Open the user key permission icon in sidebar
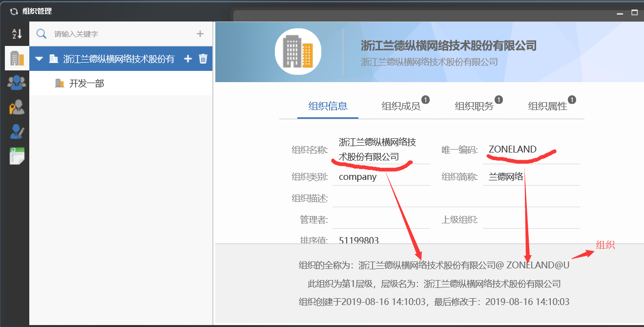Image resolution: width=644 pixels, height=327 pixels. pyautogui.click(x=17, y=107)
